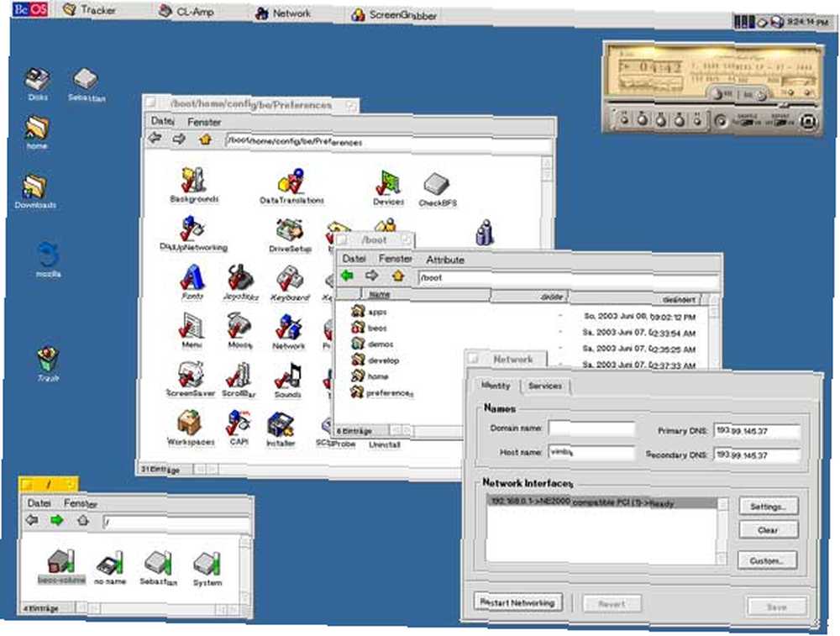Click Restart Networking button
840x636 pixels.
[x=518, y=602]
